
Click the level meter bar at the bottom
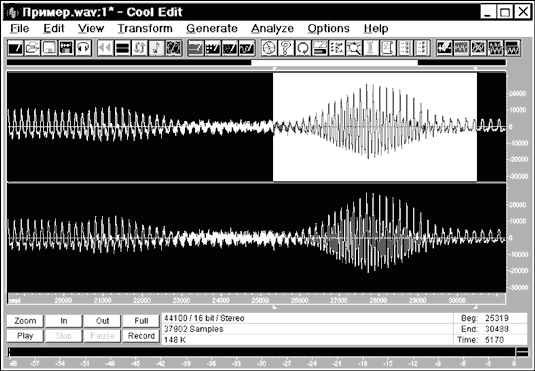[x=262, y=352]
